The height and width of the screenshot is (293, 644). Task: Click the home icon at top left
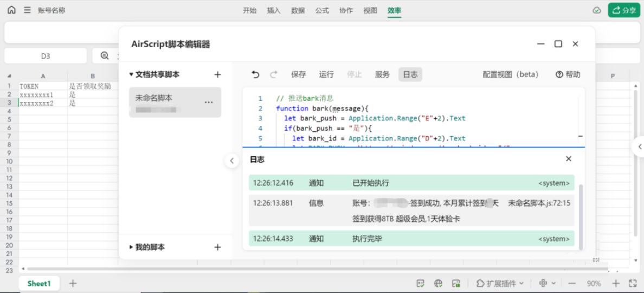[11, 10]
